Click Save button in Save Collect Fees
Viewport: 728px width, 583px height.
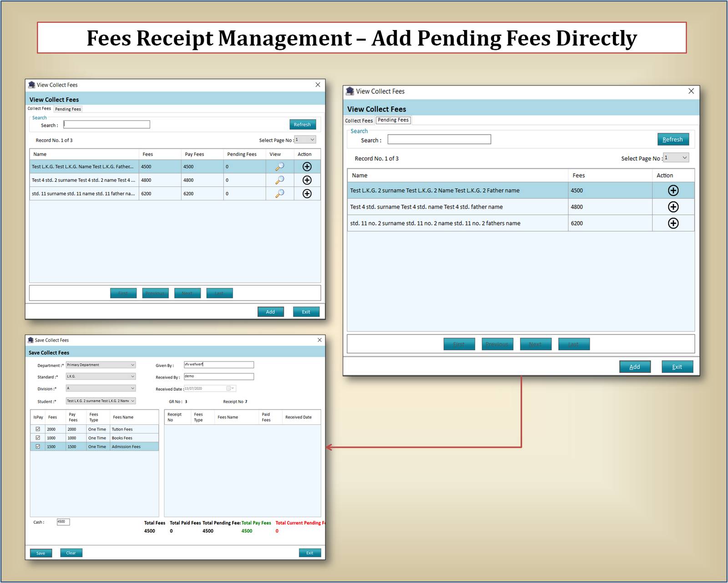click(x=41, y=553)
